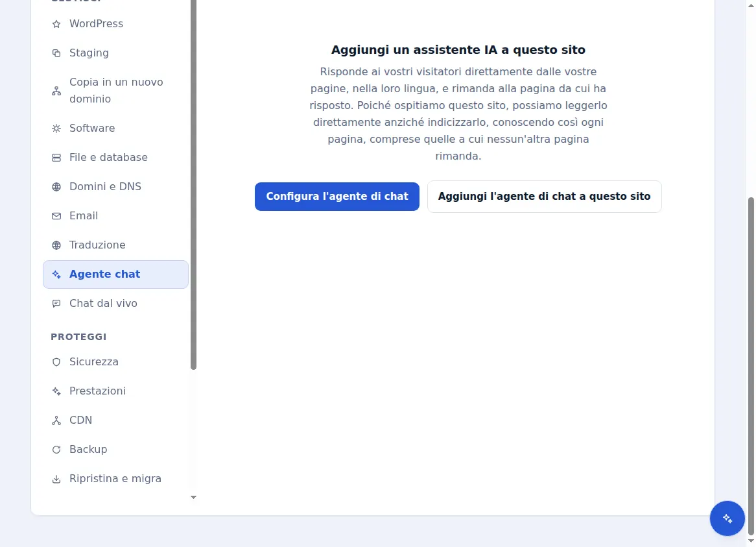This screenshot has height=547, width=756.
Task: Click Aggiungi l'agente di chat a questo sito
Action: pyautogui.click(x=545, y=197)
